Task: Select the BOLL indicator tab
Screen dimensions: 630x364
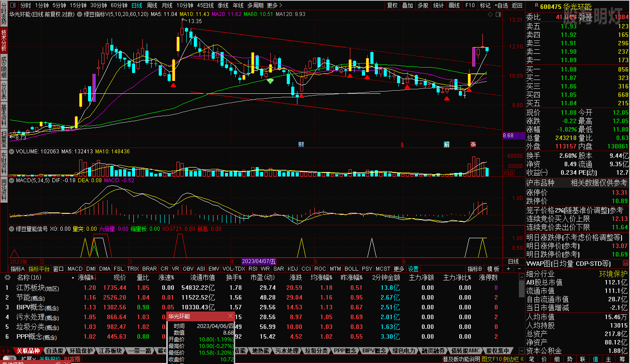Action: [x=351, y=269]
